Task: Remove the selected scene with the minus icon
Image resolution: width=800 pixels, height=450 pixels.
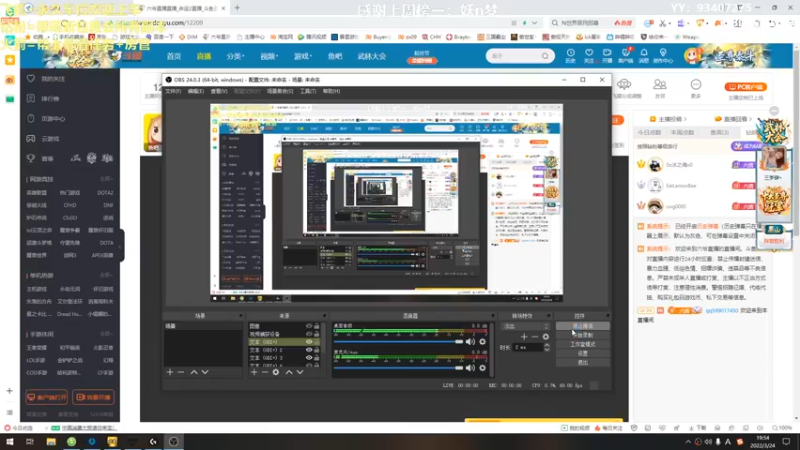Action: pyautogui.click(x=181, y=372)
